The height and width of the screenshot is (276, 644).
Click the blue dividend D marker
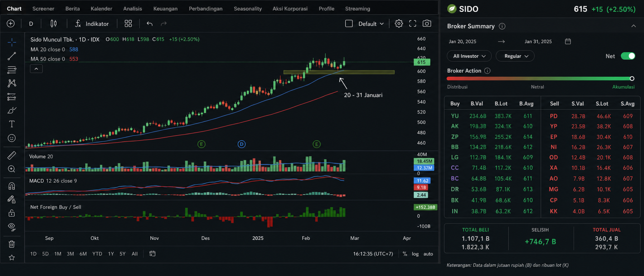coord(242,144)
